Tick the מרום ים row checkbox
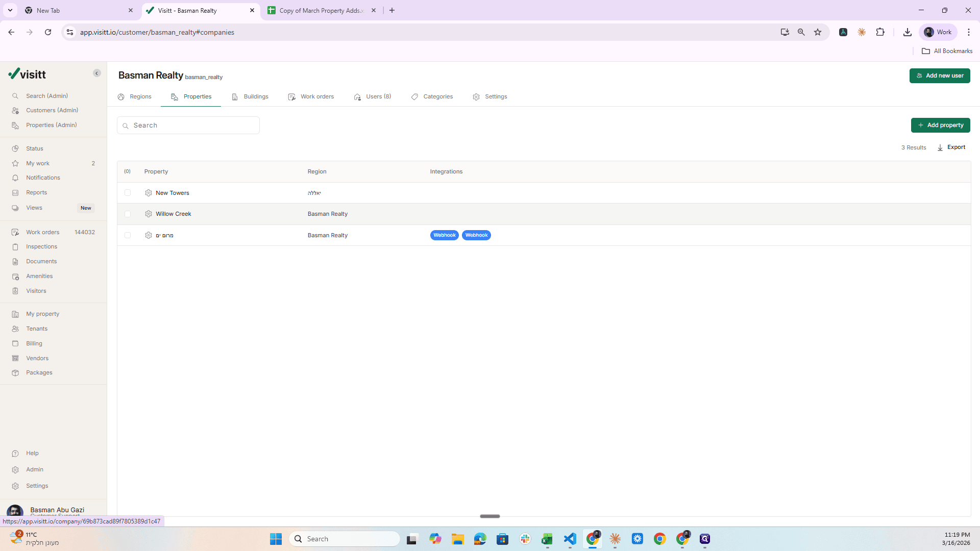 (128, 235)
